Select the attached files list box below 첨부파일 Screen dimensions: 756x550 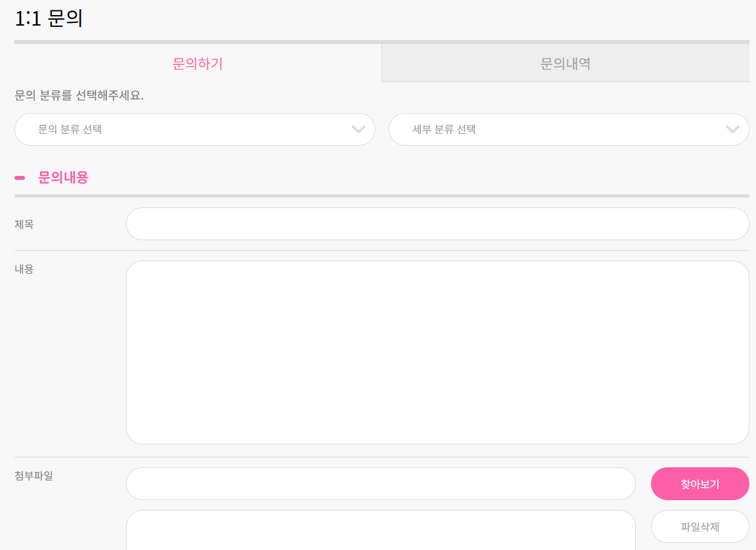point(381,530)
